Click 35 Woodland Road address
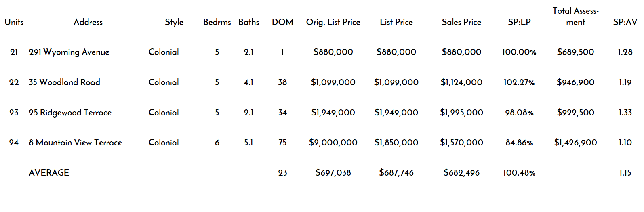644x212 pixels. point(64,82)
